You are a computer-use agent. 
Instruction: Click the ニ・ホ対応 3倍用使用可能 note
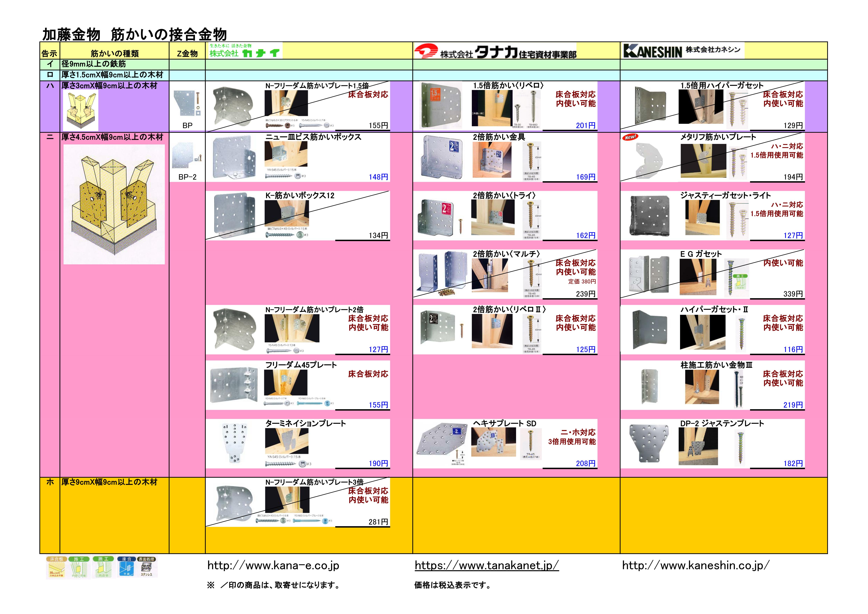click(x=572, y=437)
